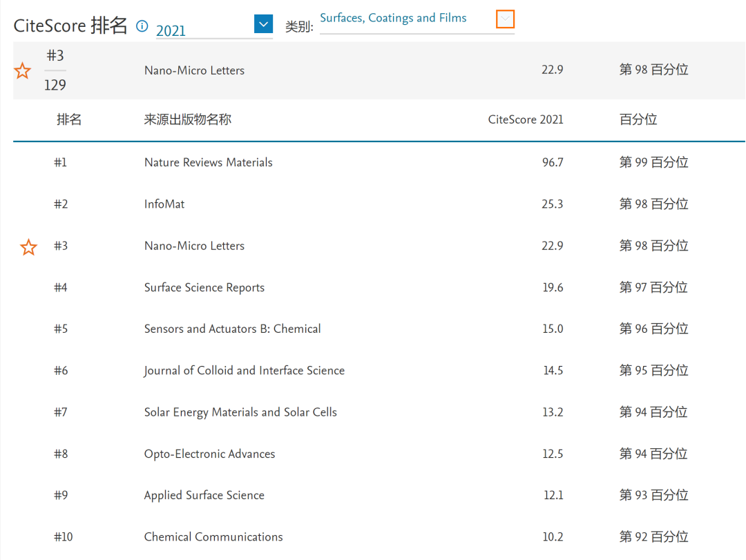Open Journal of Colloid and Interface Science
746x560 pixels.
coord(244,371)
